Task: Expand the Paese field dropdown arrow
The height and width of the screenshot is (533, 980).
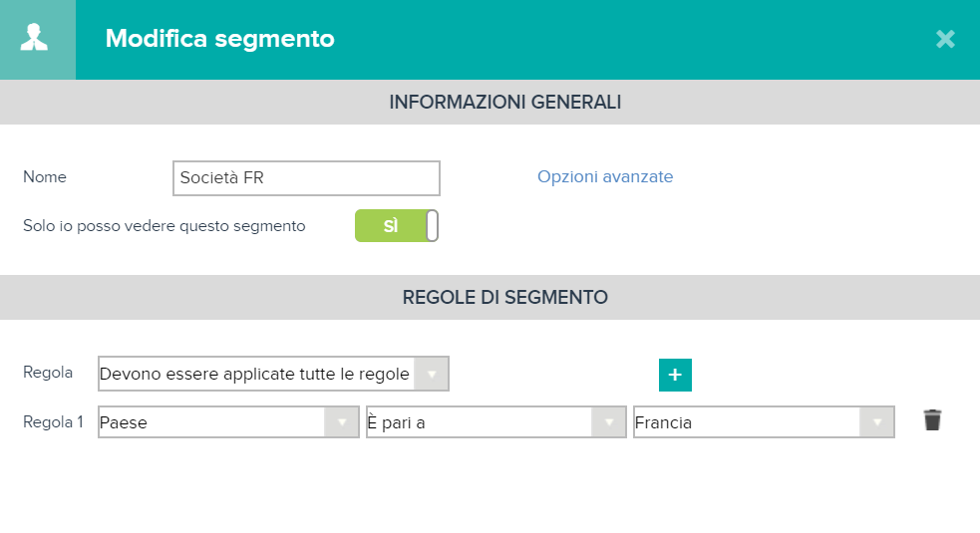Action: click(341, 422)
